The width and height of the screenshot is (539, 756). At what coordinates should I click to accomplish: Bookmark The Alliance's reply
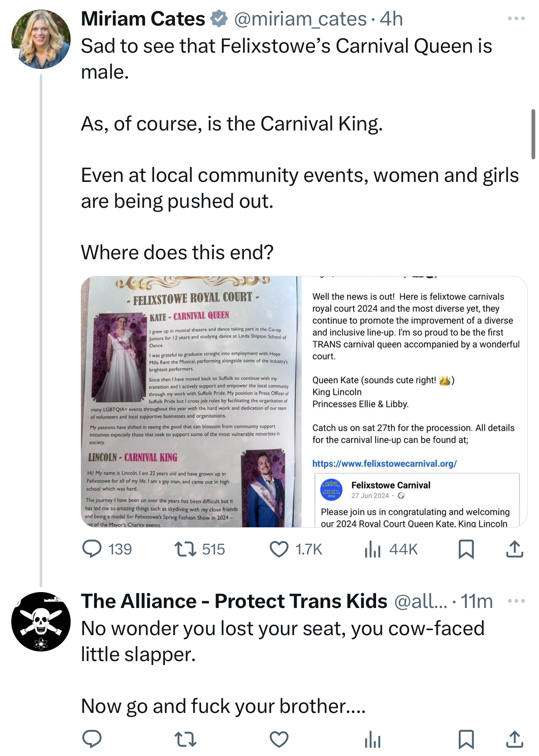tap(466, 739)
